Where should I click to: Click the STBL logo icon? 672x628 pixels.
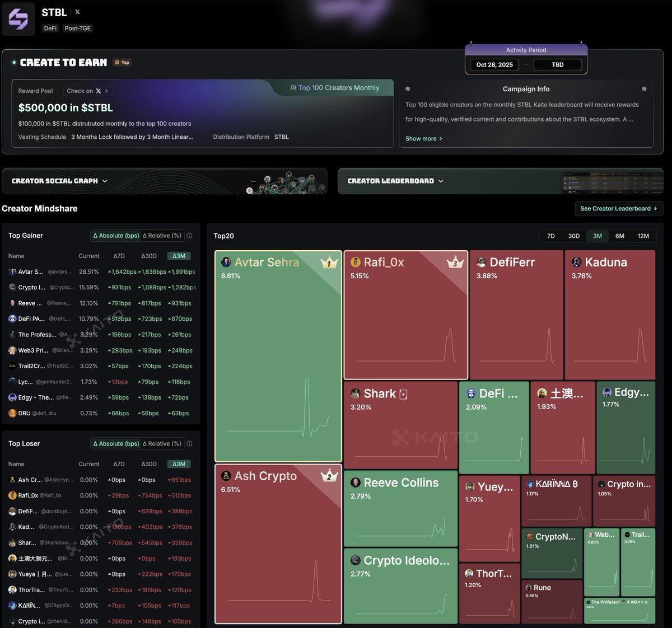point(18,18)
